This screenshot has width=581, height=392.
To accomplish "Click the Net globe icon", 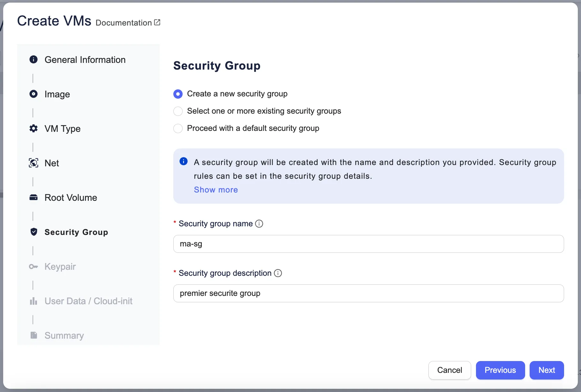I will click(34, 163).
